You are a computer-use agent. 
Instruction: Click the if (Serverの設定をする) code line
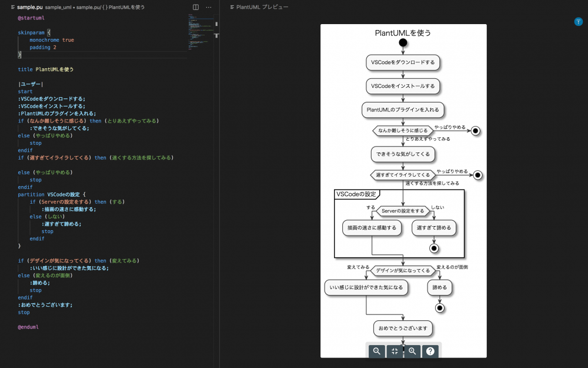(x=77, y=202)
